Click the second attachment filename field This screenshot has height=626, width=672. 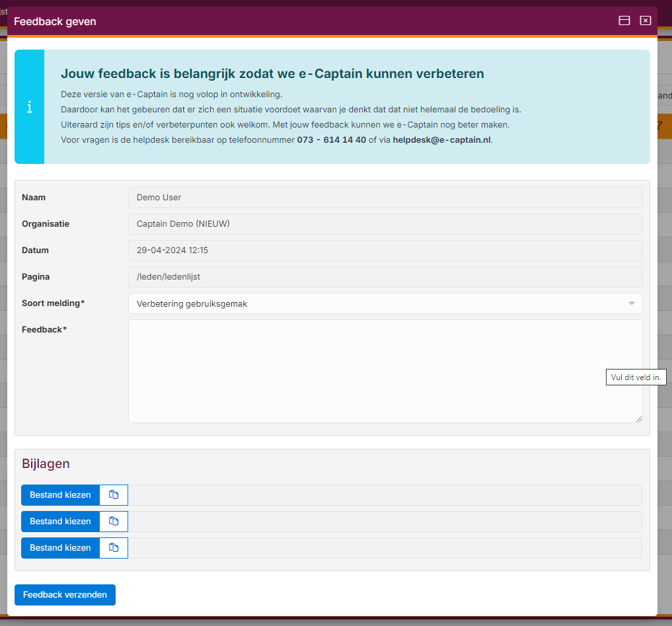(385, 522)
